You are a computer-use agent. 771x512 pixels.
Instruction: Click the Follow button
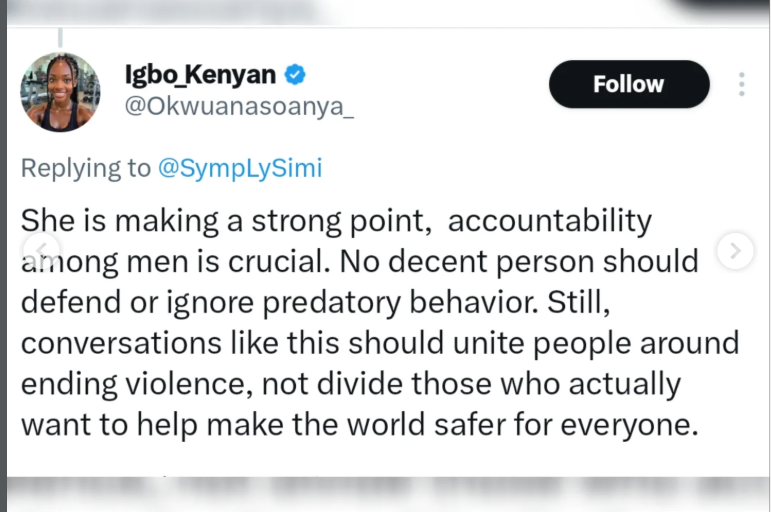point(628,84)
